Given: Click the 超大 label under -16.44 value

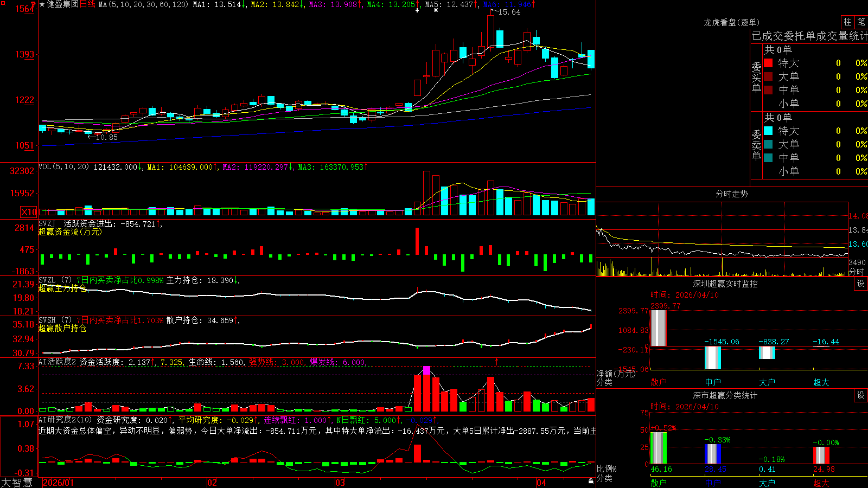Looking at the screenshot, I should point(821,382).
